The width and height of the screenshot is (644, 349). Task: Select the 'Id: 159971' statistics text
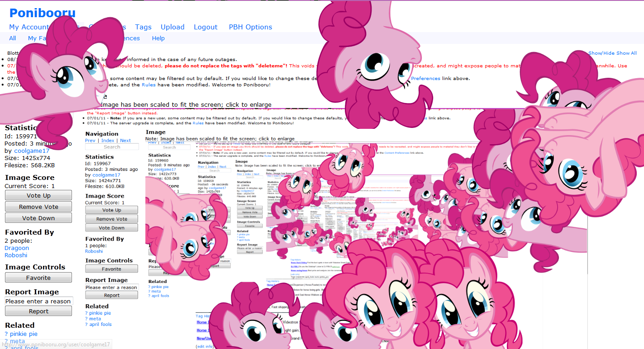[21, 137]
